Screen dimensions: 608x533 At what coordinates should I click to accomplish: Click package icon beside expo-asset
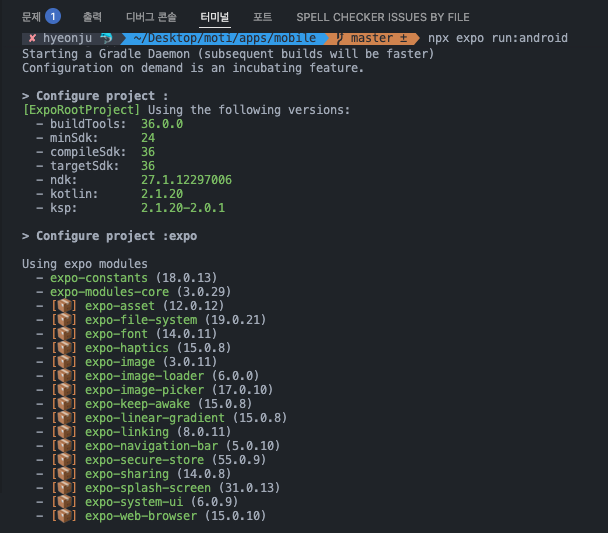(x=65, y=306)
